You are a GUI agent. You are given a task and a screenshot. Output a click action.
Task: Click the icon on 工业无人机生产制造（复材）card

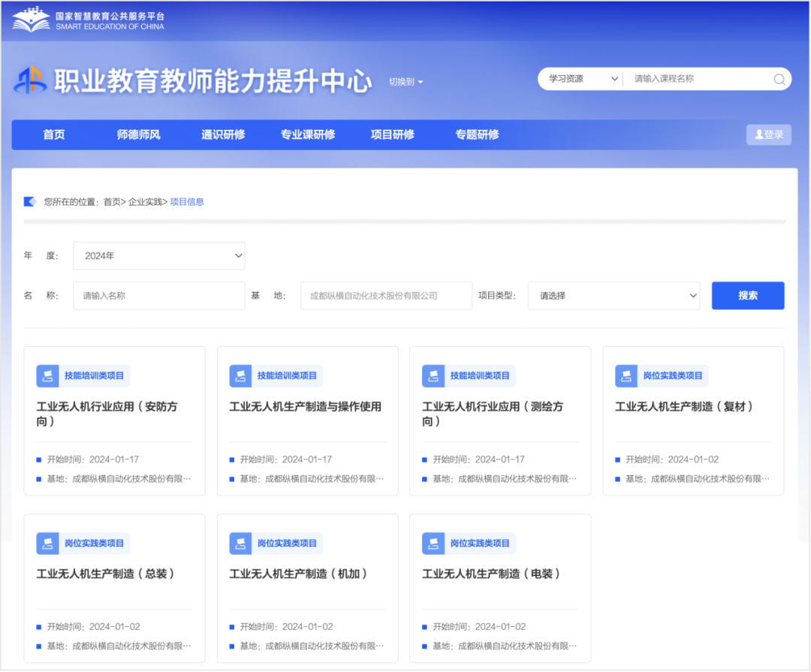626,375
